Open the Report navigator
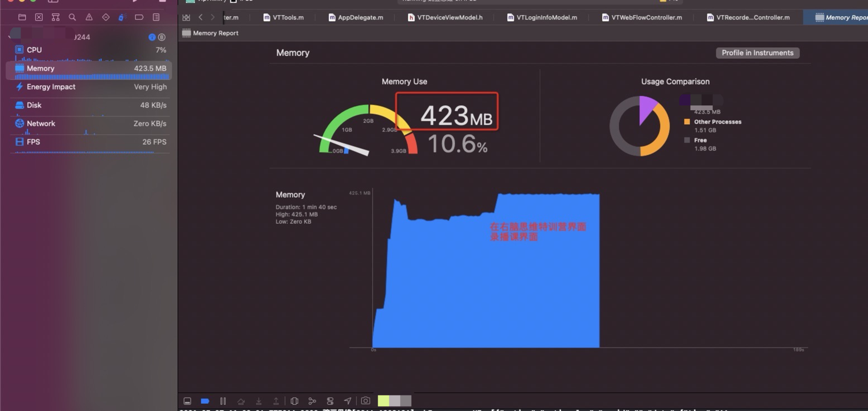The height and width of the screenshot is (411, 868). (156, 17)
